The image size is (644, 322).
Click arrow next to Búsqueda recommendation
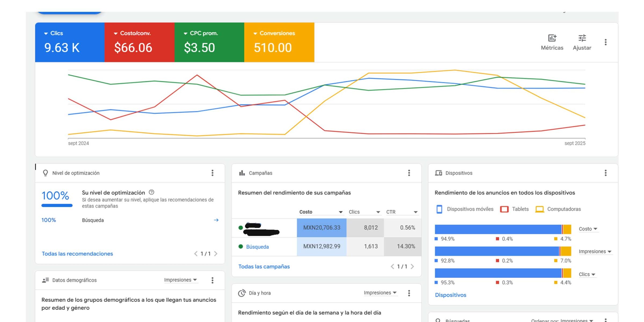pyautogui.click(x=216, y=220)
